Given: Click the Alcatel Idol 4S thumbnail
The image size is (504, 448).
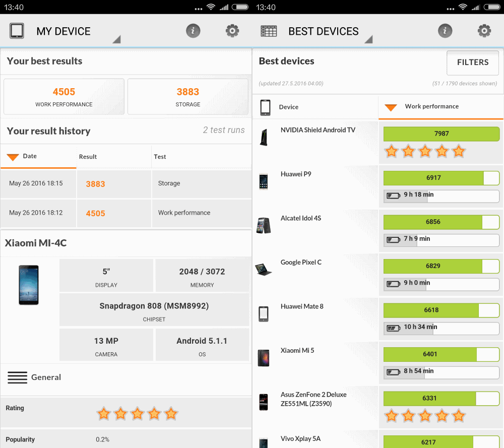Looking at the screenshot, I should click(264, 225).
